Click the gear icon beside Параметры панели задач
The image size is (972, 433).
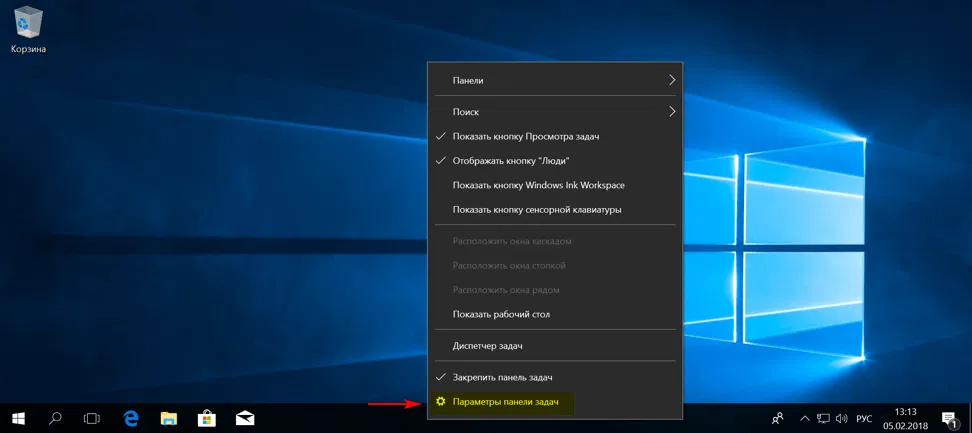[x=441, y=402]
